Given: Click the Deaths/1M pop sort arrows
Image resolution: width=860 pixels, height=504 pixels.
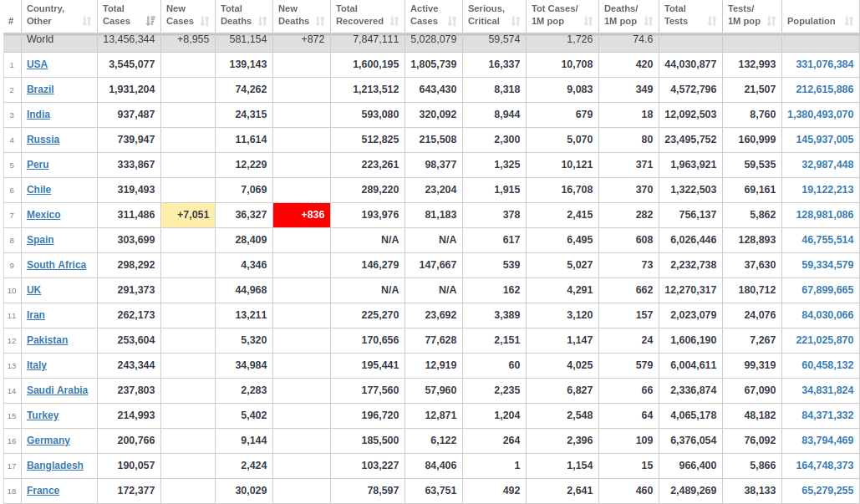Looking at the screenshot, I should (649, 22).
